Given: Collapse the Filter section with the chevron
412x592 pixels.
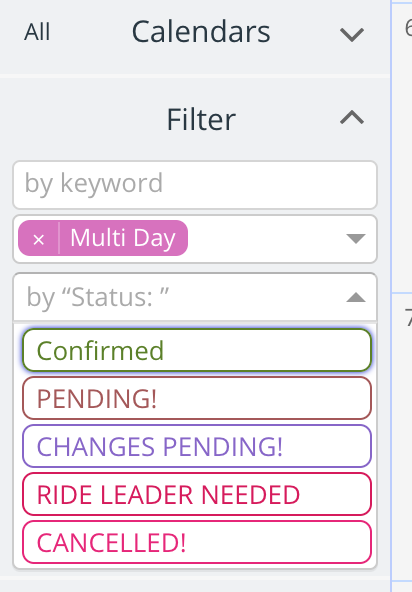Looking at the screenshot, I should 352,118.
